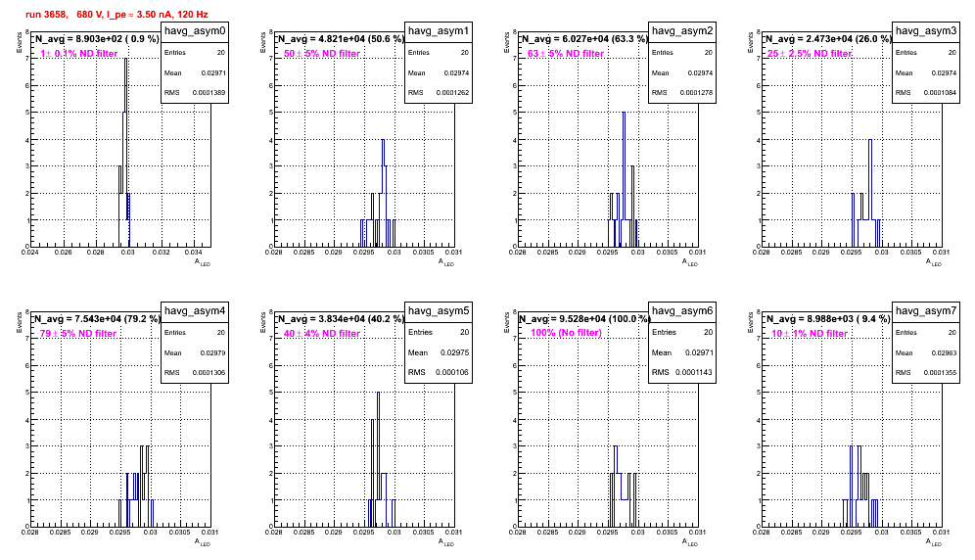Image resolution: width=975 pixels, height=560 pixels.
Task: Select Mean value in havg_asym2 box
Action: coord(701,72)
